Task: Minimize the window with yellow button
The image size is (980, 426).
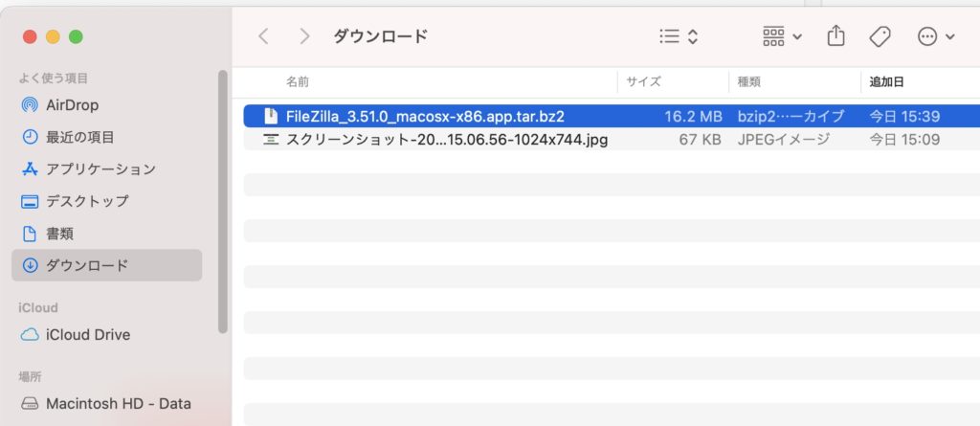Action: click(x=53, y=37)
